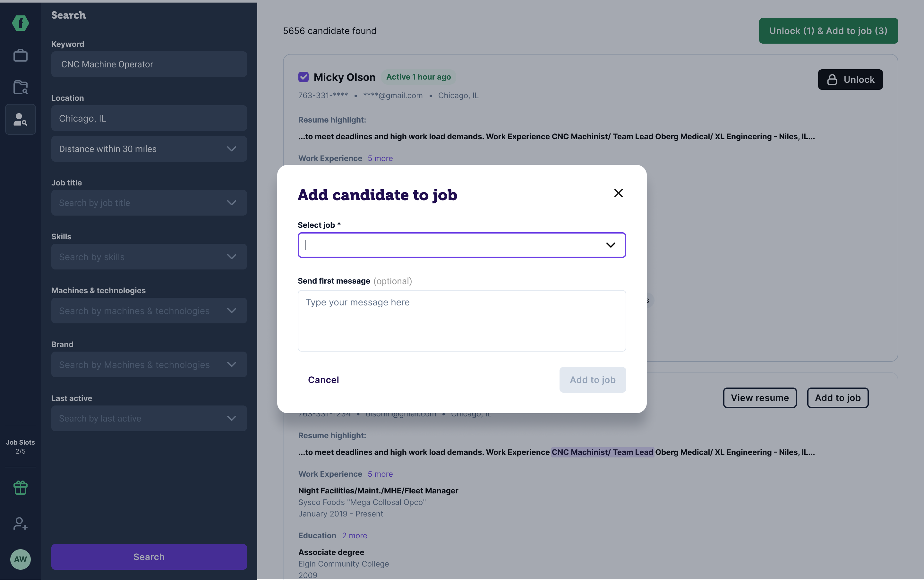Click Cancel in the dialog
This screenshot has height=580, width=924.
click(323, 380)
